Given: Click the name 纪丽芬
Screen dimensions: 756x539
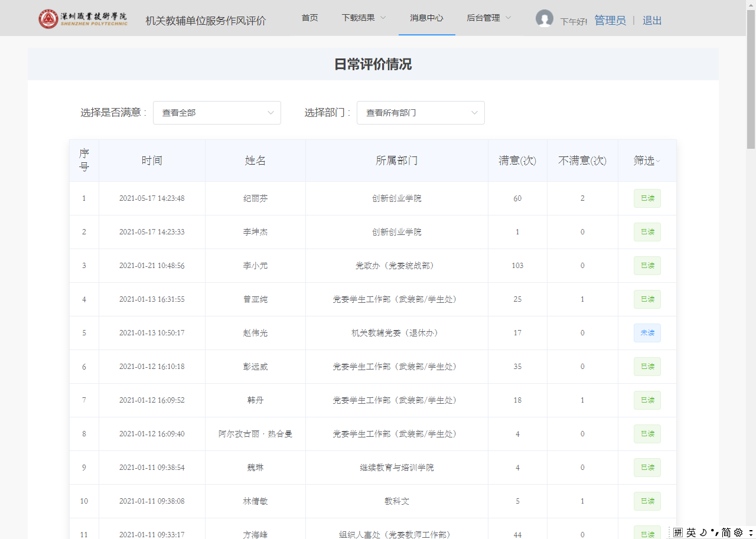Looking at the screenshot, I should click(255, 198).
